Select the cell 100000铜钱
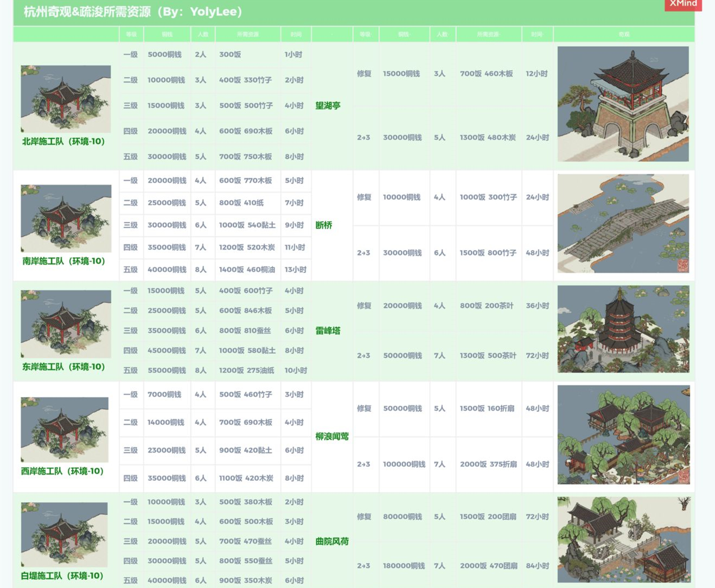The height and width of the screenshot is (588, 715). click(x=404, y=464)
